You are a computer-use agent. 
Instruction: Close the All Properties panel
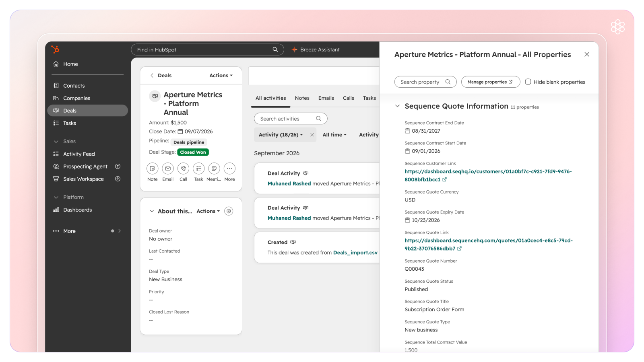[x=587, y=54]
